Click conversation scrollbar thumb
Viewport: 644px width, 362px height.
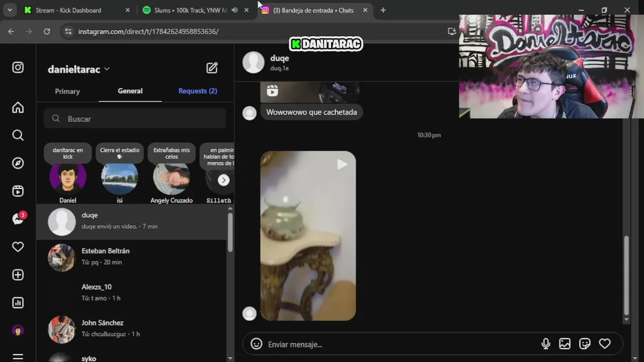pyautogui.click(x=626, y=276)
